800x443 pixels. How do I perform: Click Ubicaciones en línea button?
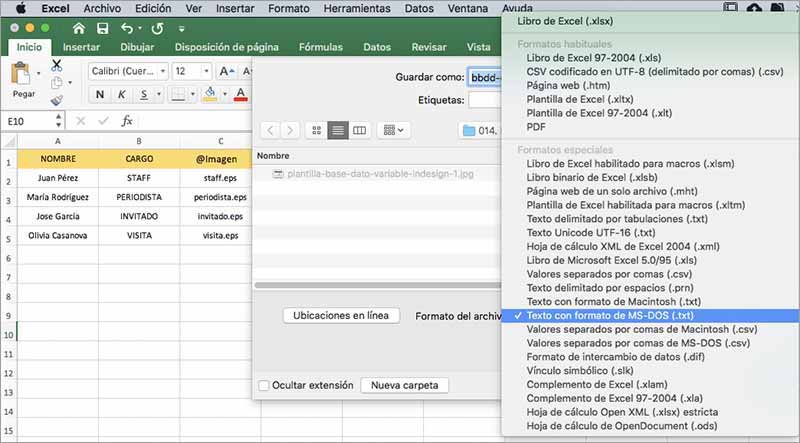pos(341,315)
